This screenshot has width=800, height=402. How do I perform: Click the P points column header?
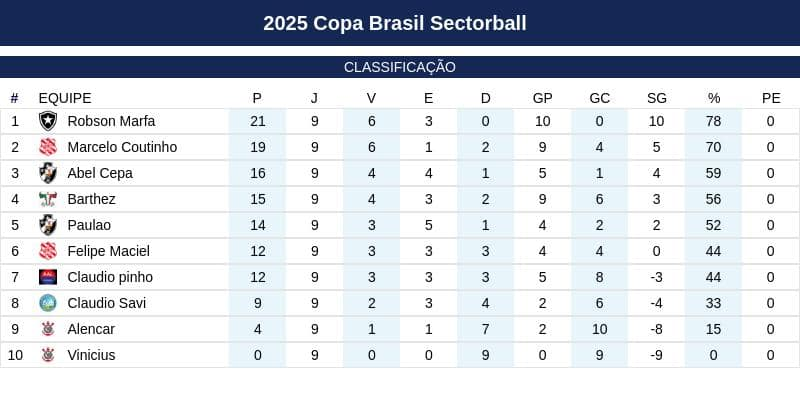(x=257, y=98)
